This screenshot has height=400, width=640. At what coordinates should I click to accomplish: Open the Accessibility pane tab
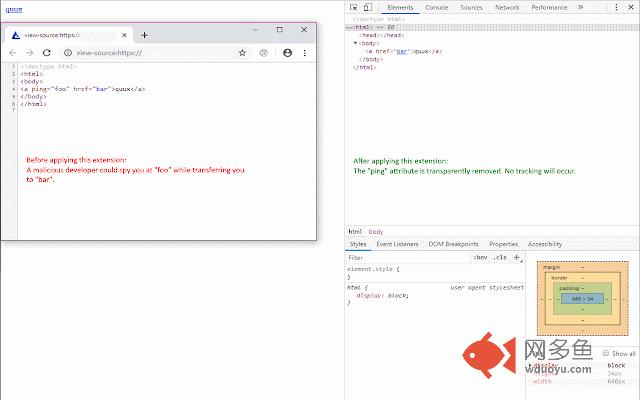[x=545, y=244]
